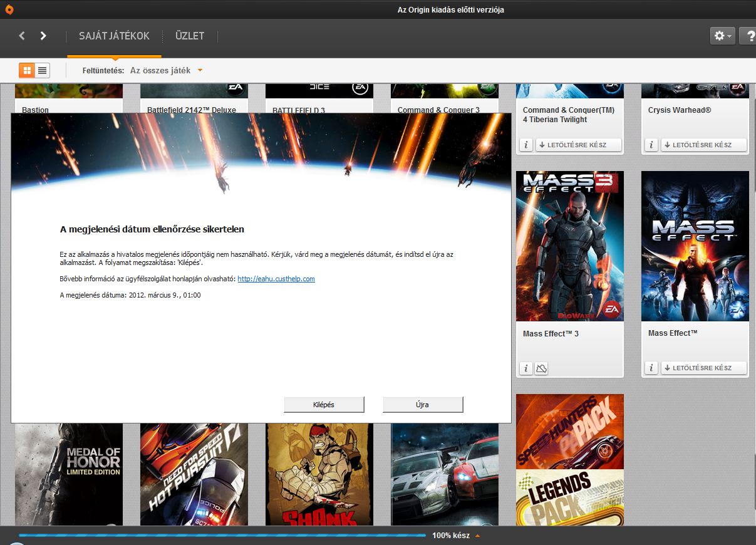Click the 'Battlefield 2142™ Deluxe' title
This screenshot has height=545, width=756.
[192, 110]
